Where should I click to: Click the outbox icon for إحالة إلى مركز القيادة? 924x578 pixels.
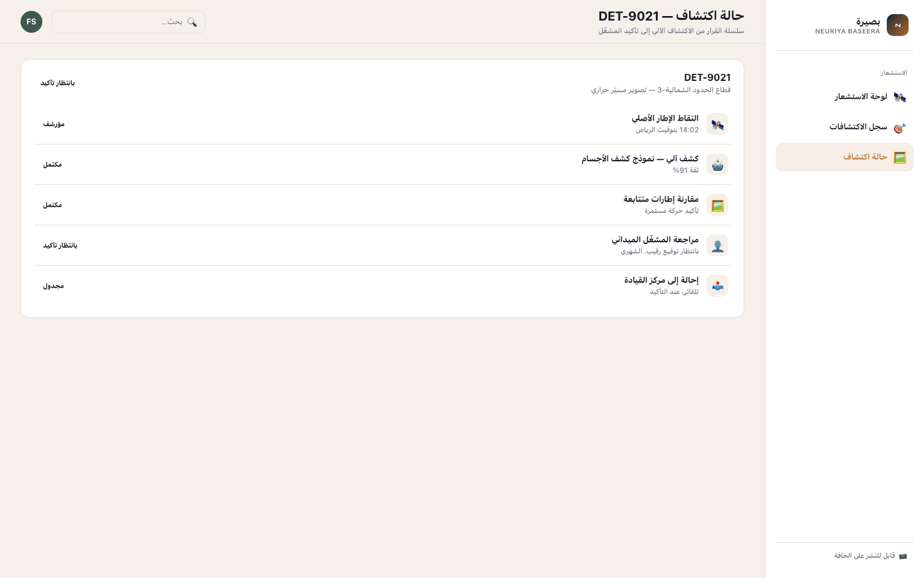coord(717,286)
